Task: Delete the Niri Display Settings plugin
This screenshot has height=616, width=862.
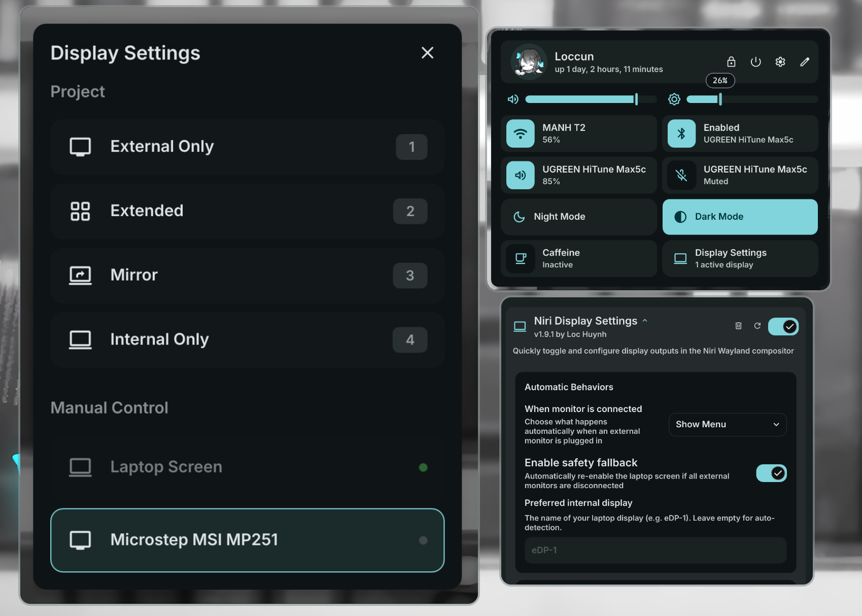Action: coord(738,326)
